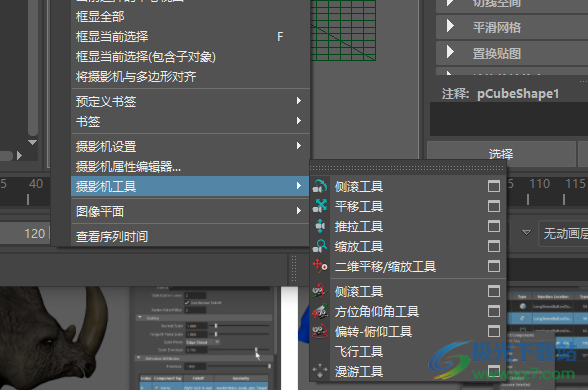Choose 框显当前选择 menu entry

coord(190,36)
